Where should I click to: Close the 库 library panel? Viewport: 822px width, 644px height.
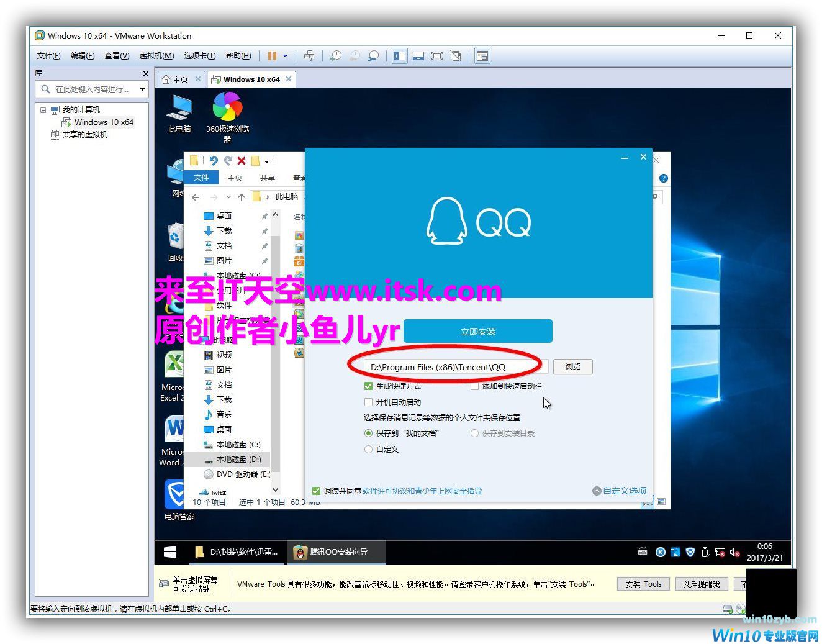coord(146,73)
